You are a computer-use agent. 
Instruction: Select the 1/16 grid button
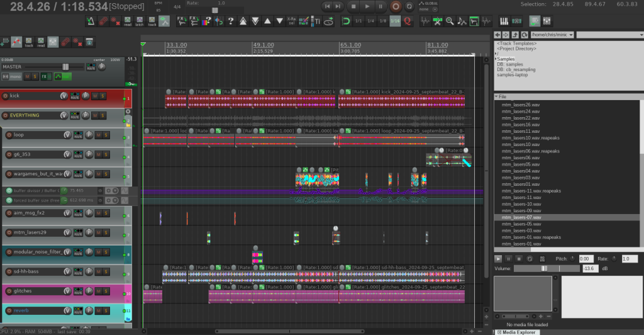pos(395,21)
